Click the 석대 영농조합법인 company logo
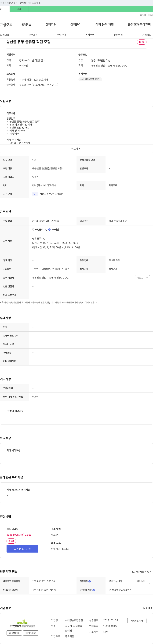 tap(22, 624)
